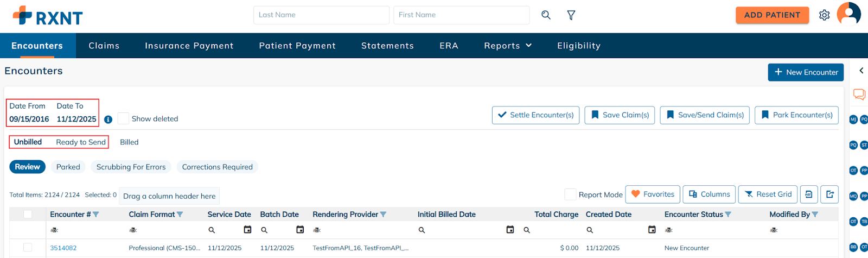Click the export share icon
This screenshot has height=258, width=868.
pyautogui.click(x=830, y=194)
